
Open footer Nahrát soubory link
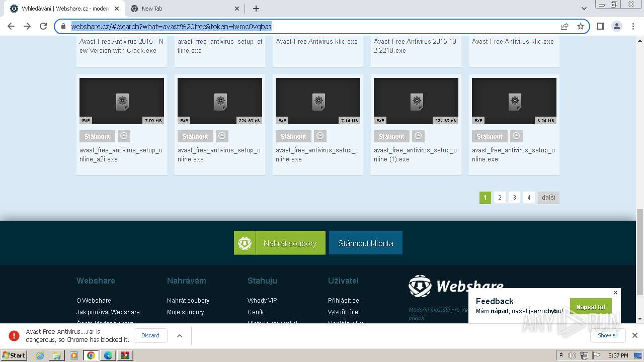click(x=188, y=300)
